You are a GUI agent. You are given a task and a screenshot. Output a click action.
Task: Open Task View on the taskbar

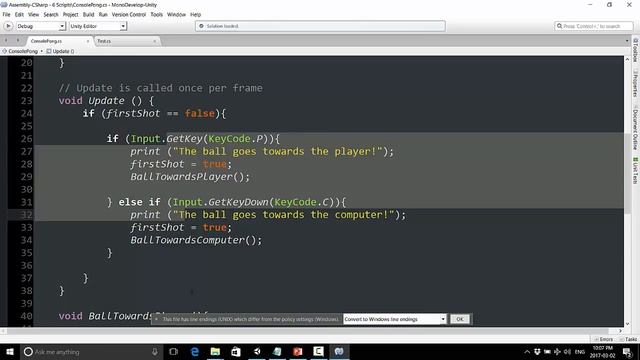tap(173, 351)
